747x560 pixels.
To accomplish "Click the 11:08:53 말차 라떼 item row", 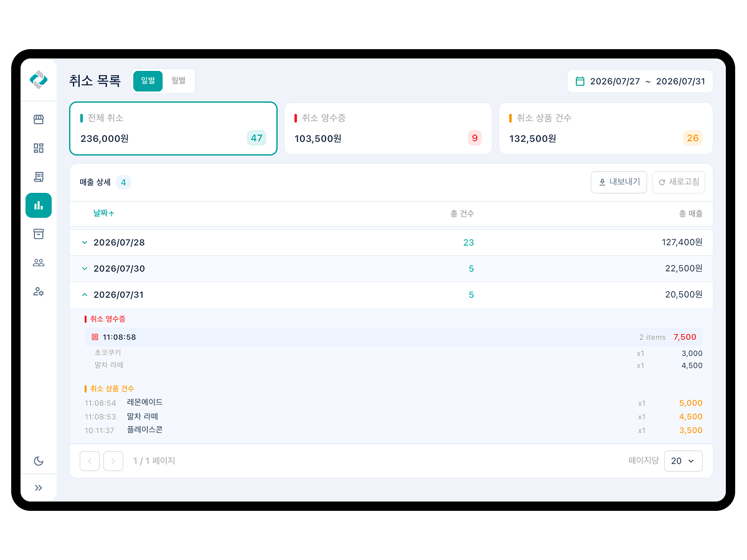I will coord(393,416).
